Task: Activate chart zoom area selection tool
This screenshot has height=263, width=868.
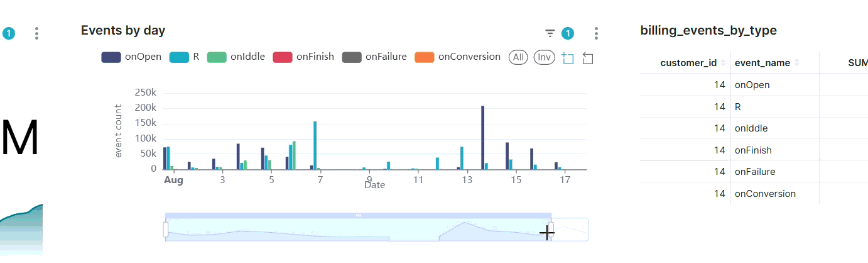Action: coord(568,58)
